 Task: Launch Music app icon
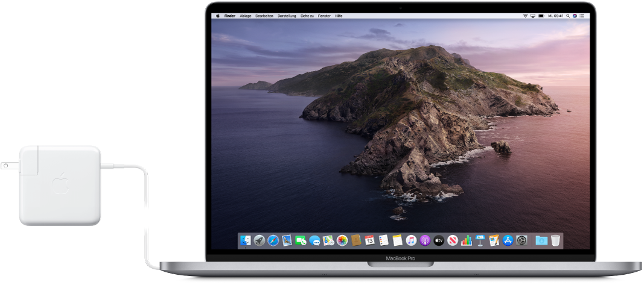tap(411, 240)
